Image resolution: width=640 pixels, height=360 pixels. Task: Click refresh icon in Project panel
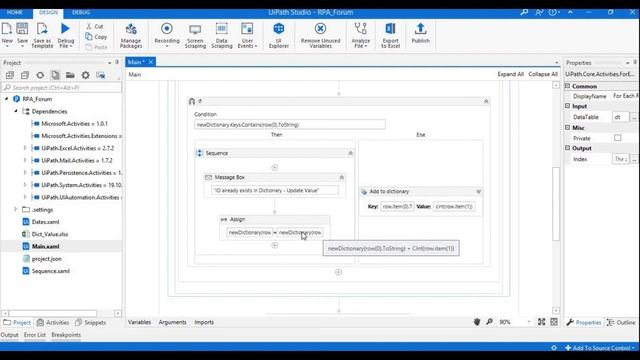40,75
